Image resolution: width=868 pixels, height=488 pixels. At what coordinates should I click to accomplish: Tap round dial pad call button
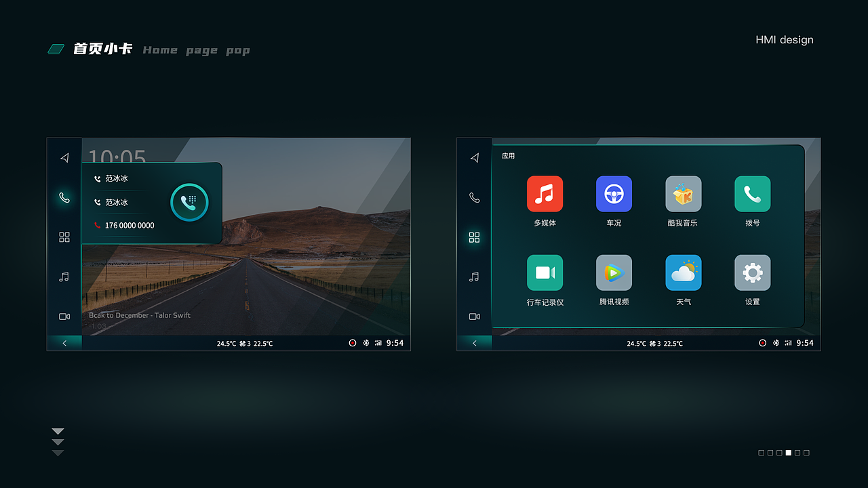[189, 202]
